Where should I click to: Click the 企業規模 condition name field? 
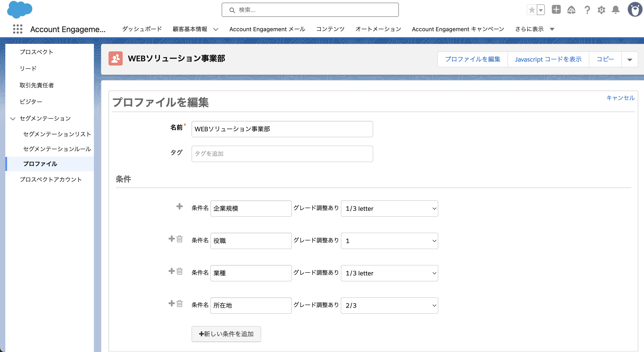click(x=251, y=209)
